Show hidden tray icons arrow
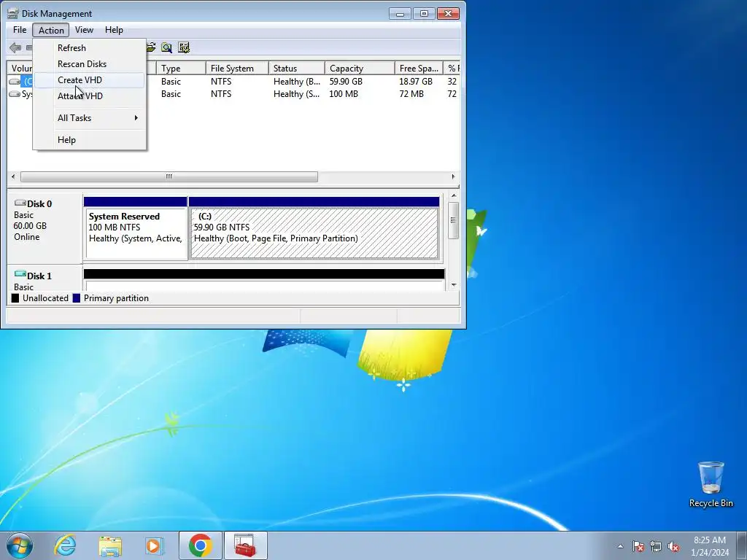The width and height of the screenshot is (747, 560). (620, 546)
